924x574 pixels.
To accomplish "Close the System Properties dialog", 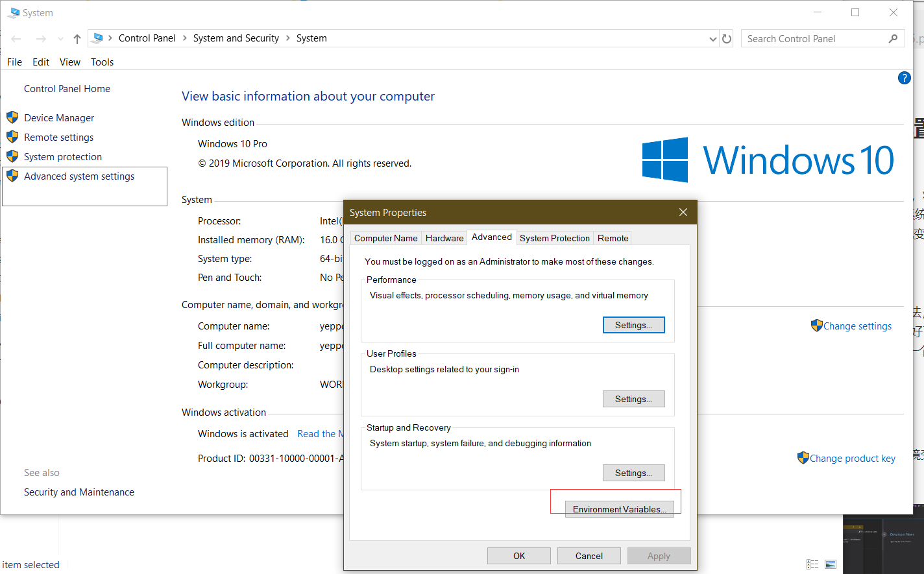I will [683, 212].
